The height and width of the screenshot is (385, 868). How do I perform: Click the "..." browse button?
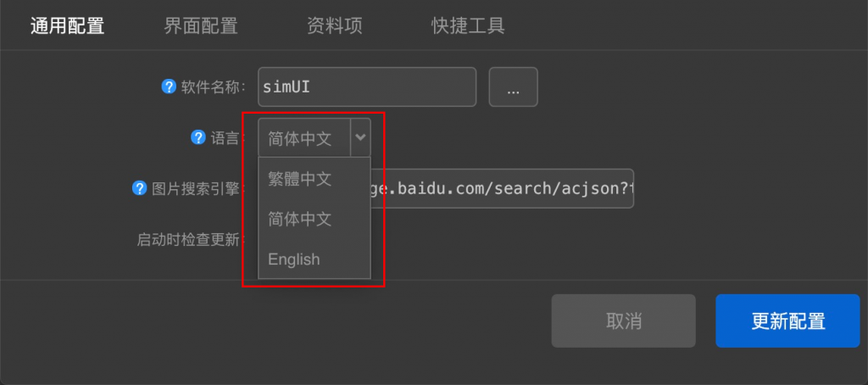pyautogui.click(x=513, y=87)
